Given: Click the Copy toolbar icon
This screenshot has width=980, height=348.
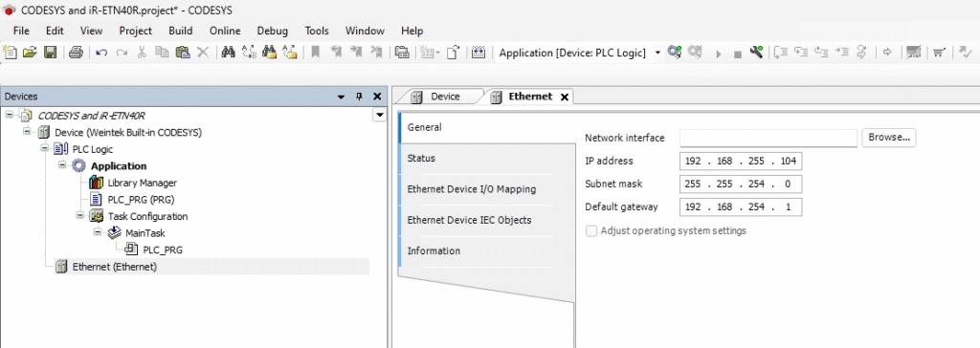Looking at the screenshot, I should click(x=162, y=54).
